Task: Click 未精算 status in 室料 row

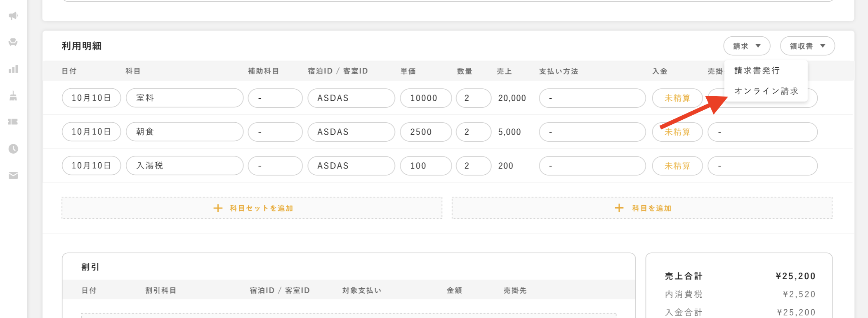Action: coord(677,98)
